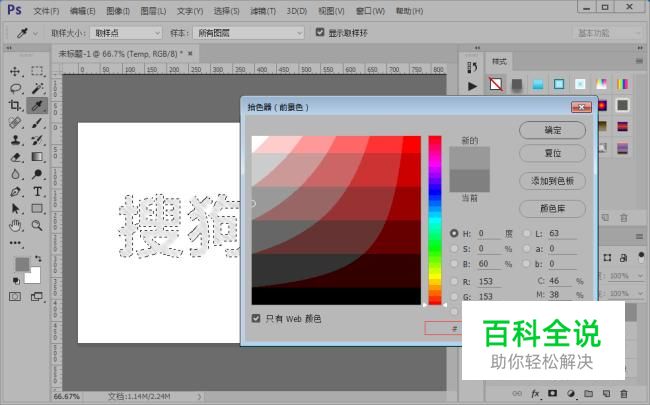The height and width of the screenshot is (405, 650).
Task: Confirm the color picker with the OK button
Action: (552, 130)
